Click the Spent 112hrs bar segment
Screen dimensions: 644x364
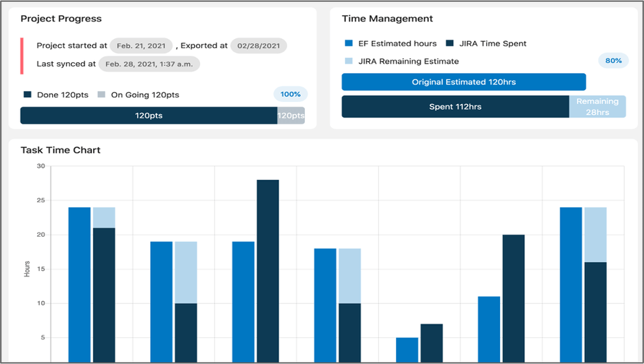pyautogui.click(x=455, y=107)
